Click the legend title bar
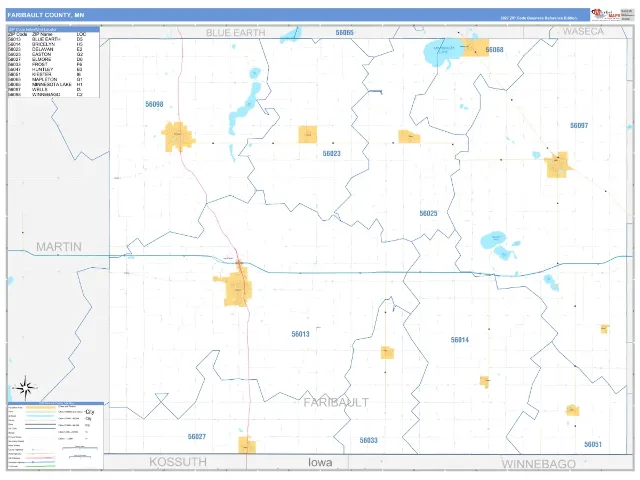Image resolution: width=640 pixels, height=480 pixels. [56, 403]
